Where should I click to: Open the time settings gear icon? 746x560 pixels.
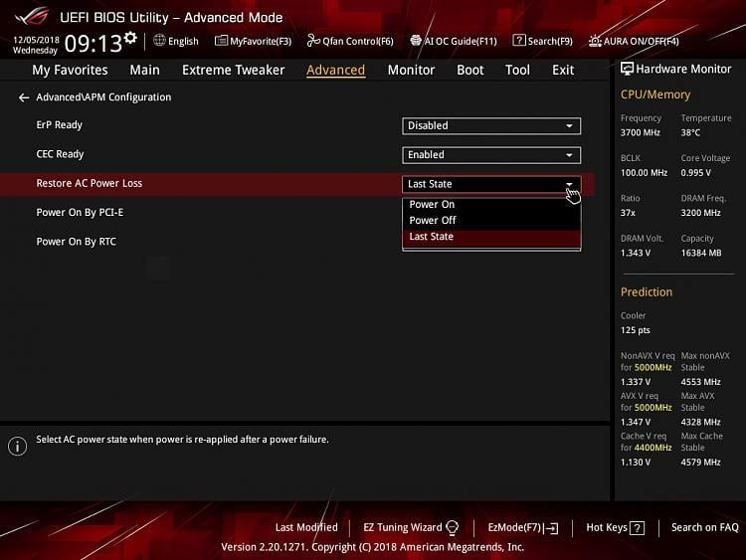(x=130, y=37)
